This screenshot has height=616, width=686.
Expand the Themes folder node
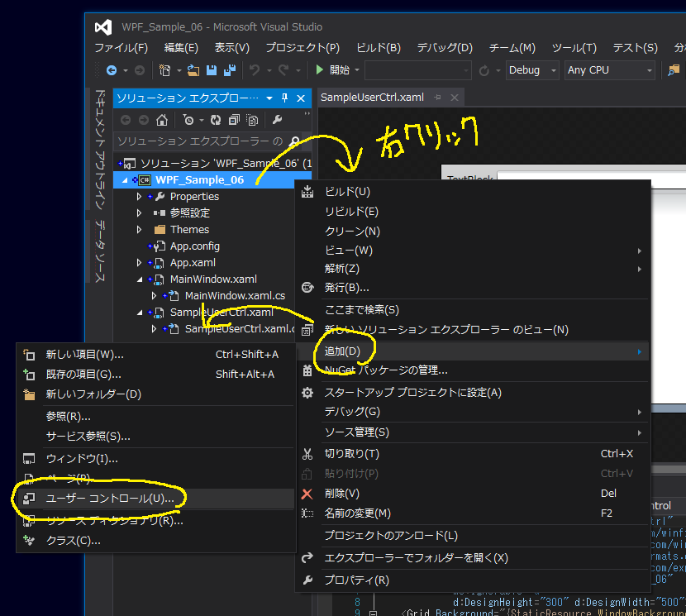[139, 229]
